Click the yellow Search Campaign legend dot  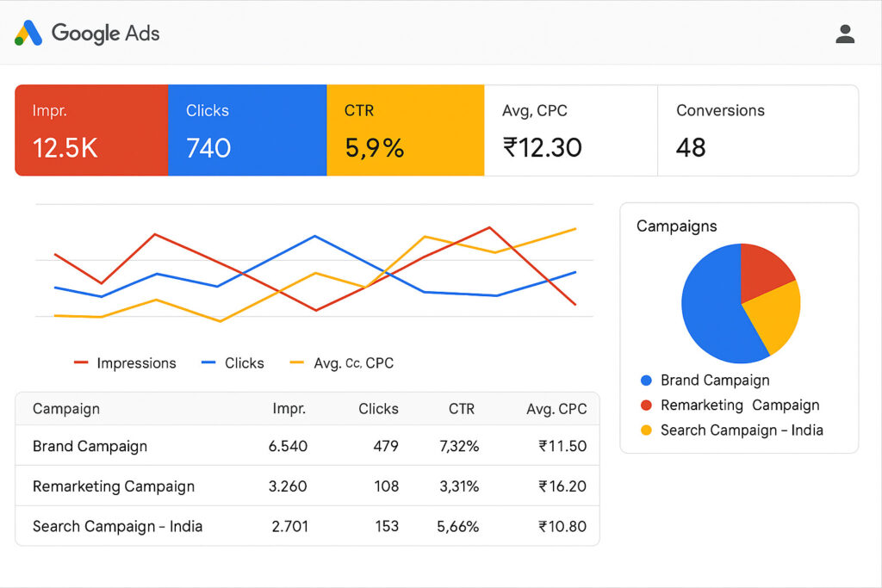[647, 430]
